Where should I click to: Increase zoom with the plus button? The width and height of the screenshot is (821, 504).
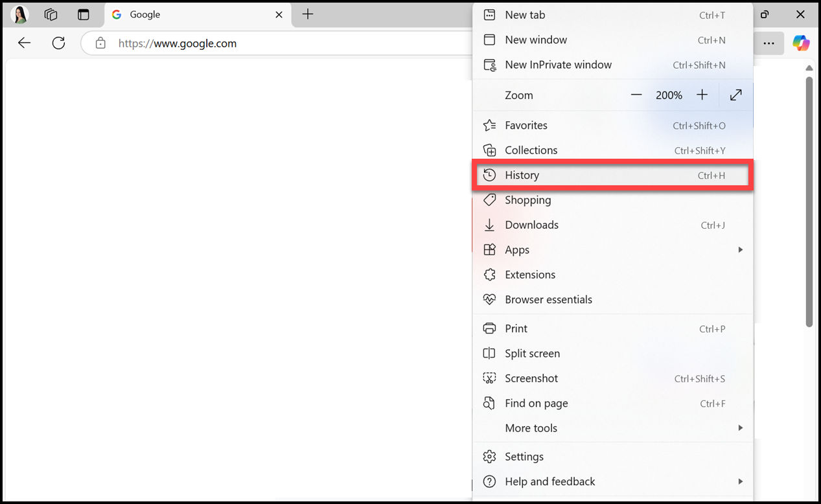[x=702, y=95]
